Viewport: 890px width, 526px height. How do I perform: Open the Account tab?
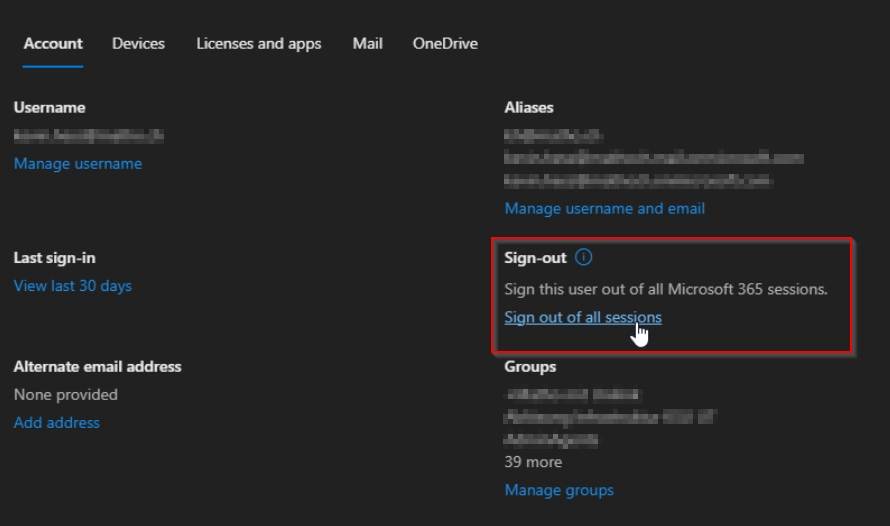(x=53, y=44)
